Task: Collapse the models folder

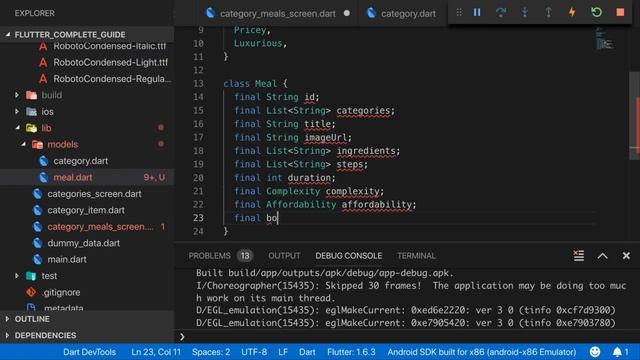Action: tap(23, 144)
